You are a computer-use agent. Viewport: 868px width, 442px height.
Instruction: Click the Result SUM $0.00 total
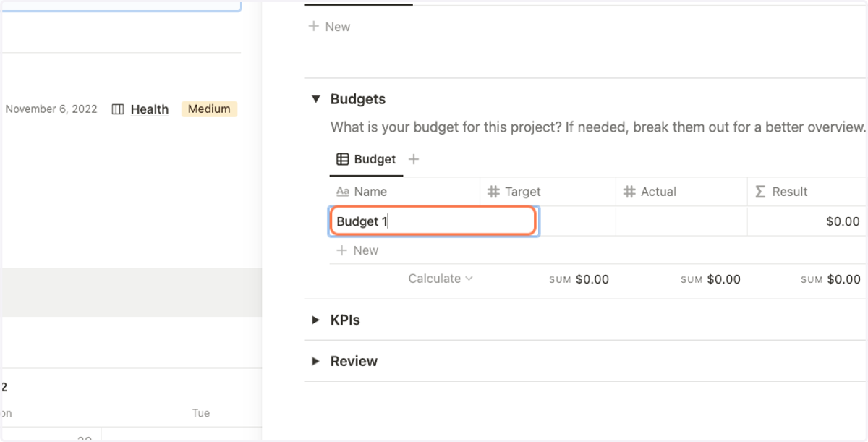pos(830,279)
